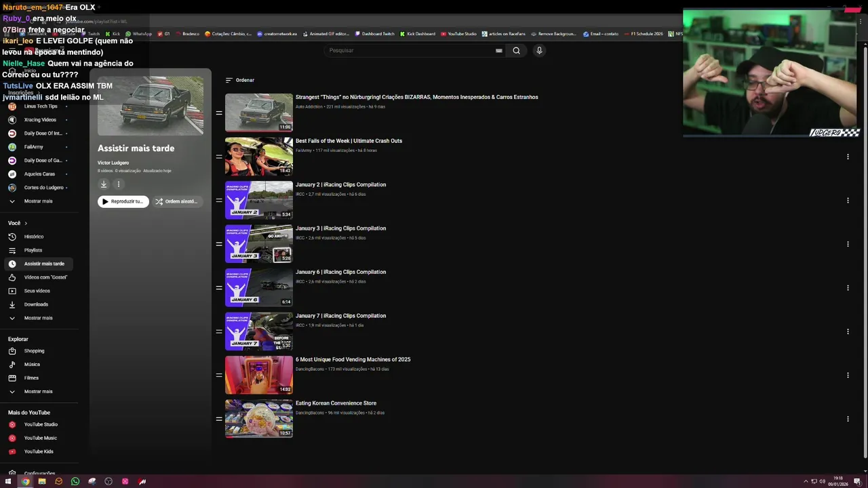This screenshot has height=488, width=868.
Task: Expand the Você section chevron
Action: pos(26,223)
